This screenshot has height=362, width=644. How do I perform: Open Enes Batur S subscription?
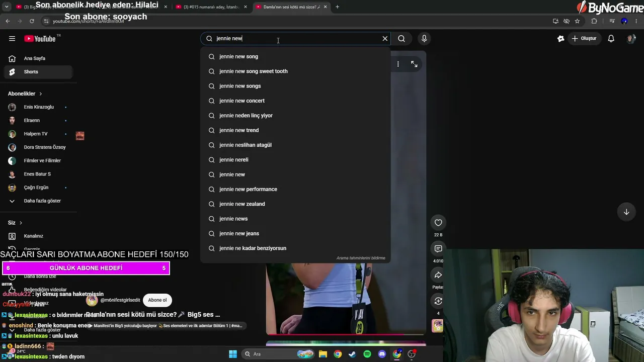[x=39, y=174]
